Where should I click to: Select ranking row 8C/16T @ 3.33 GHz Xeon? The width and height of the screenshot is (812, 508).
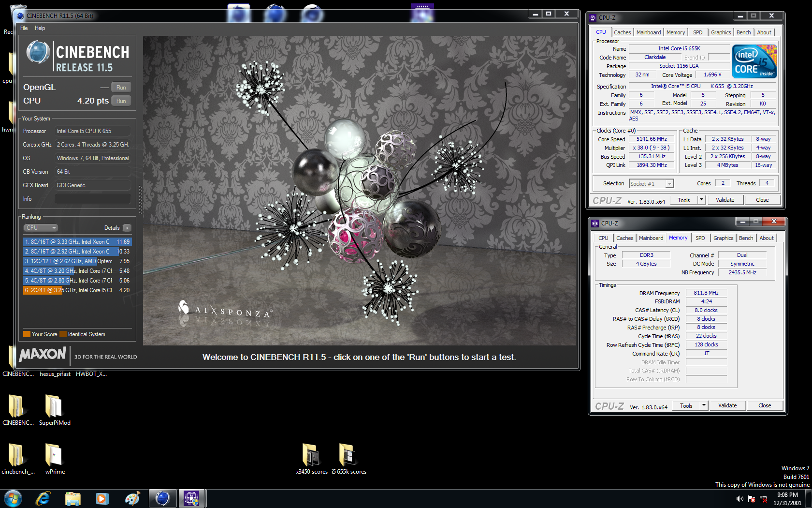pos(77,242)
